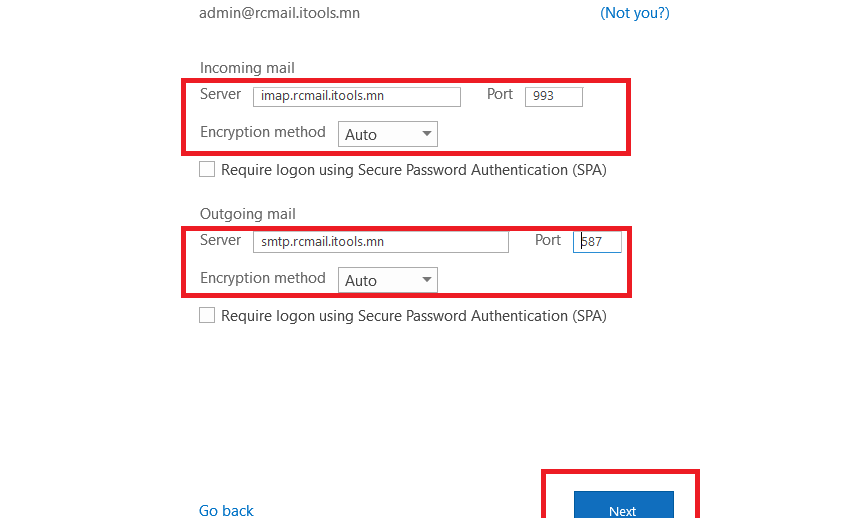
Task: Click the outgoing encryption dropdown arrow
Action: point(427,280)
